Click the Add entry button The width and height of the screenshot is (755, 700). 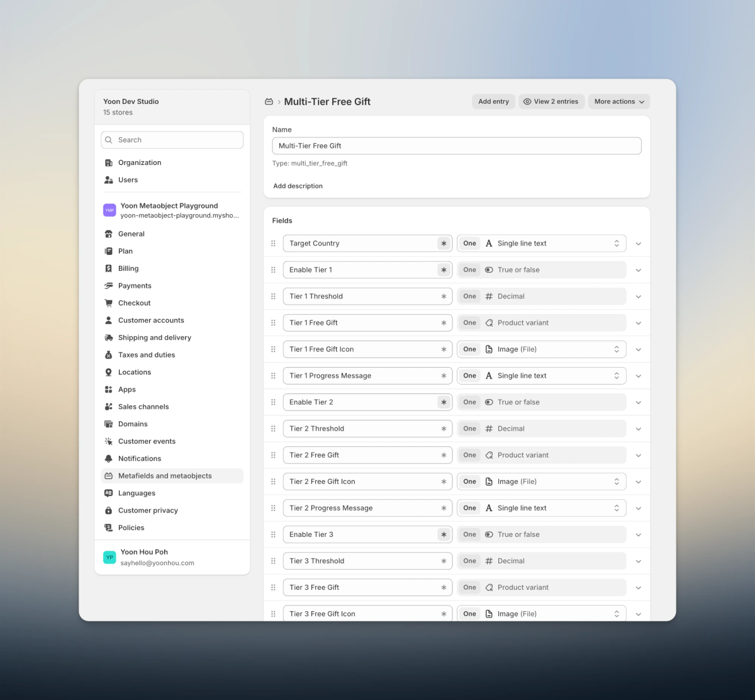click(x=494, y=101)
